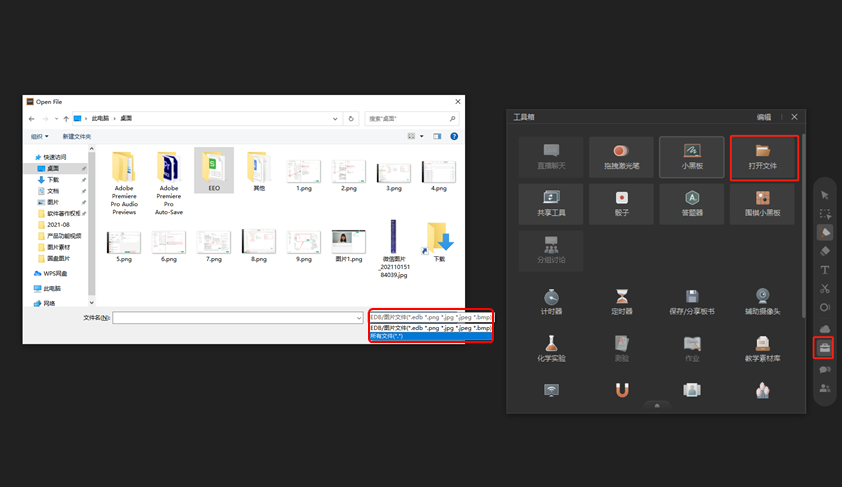Roll the 骰子 dice tool
Screen dimensions: 842x487
pyautogui.click(x=621, y=204)
